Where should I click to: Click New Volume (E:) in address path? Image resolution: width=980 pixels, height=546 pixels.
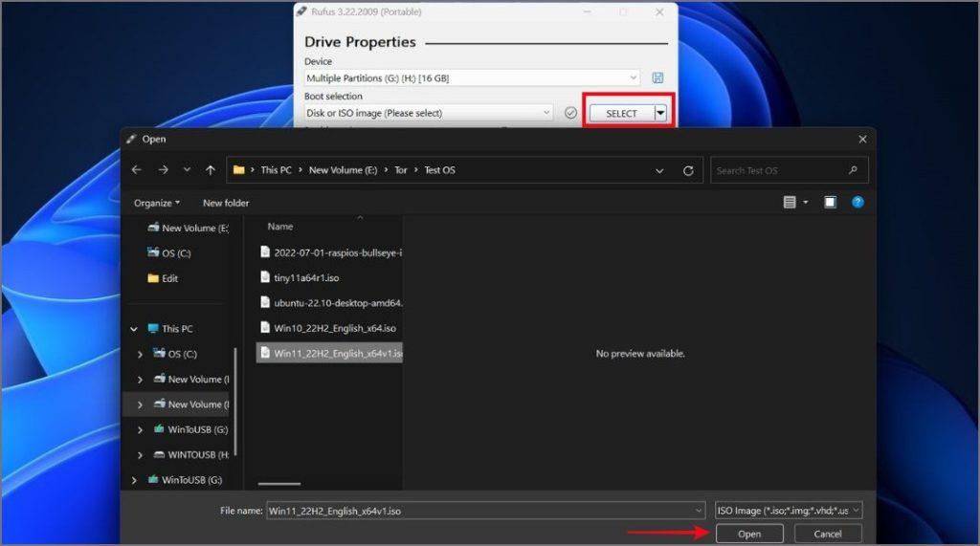344,170
